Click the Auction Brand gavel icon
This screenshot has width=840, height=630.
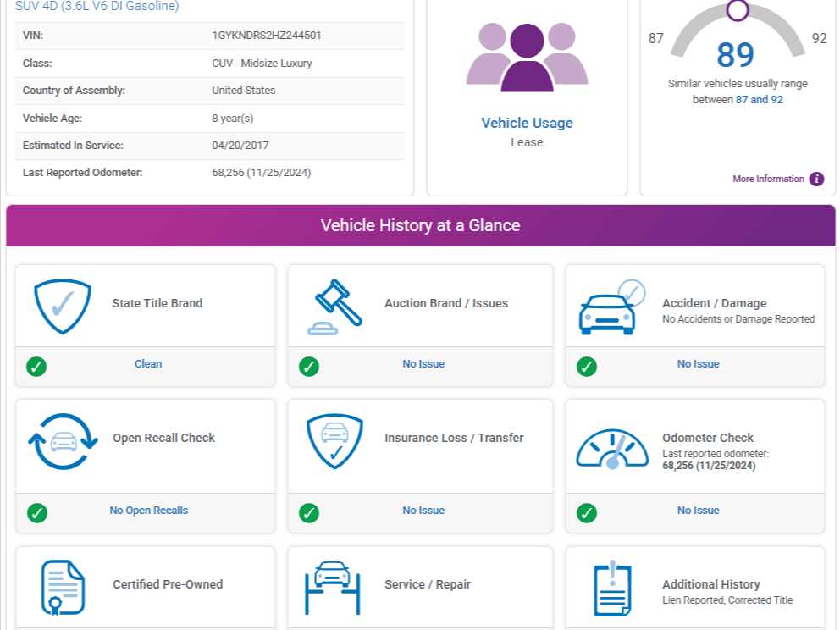pyautogui.click(x=334, y=307)
